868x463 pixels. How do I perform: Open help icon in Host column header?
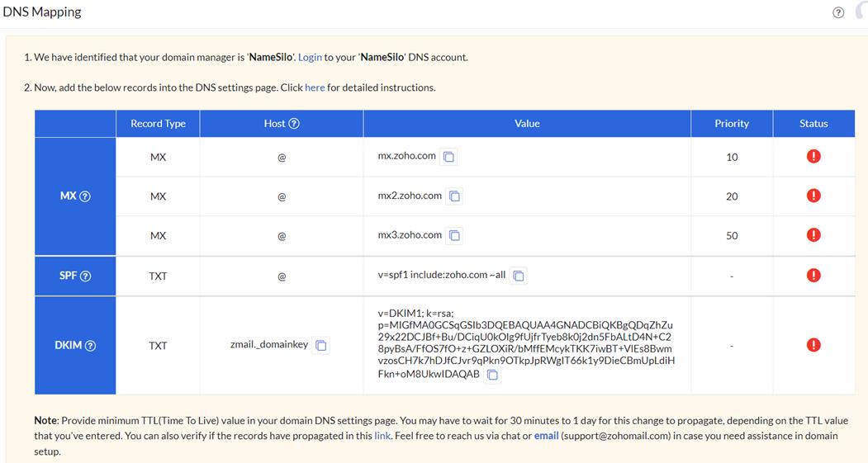pyautogui.click(x=294, y=124)
